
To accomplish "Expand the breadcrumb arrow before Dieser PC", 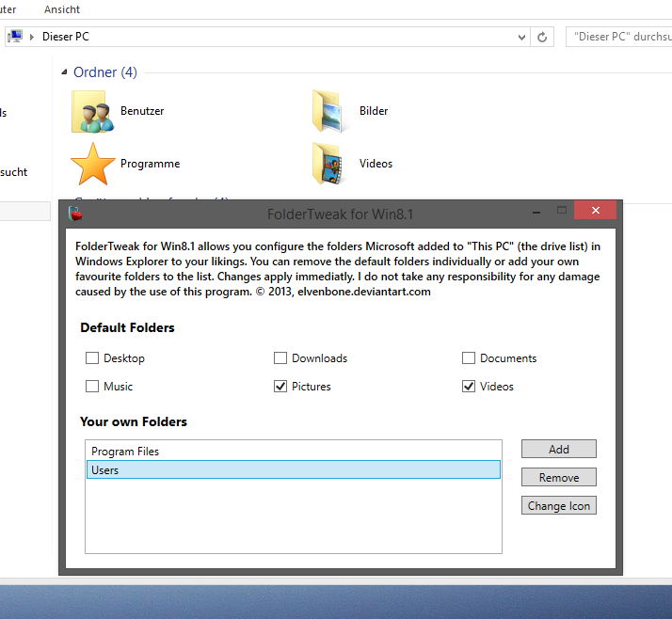I will (32, 37).
